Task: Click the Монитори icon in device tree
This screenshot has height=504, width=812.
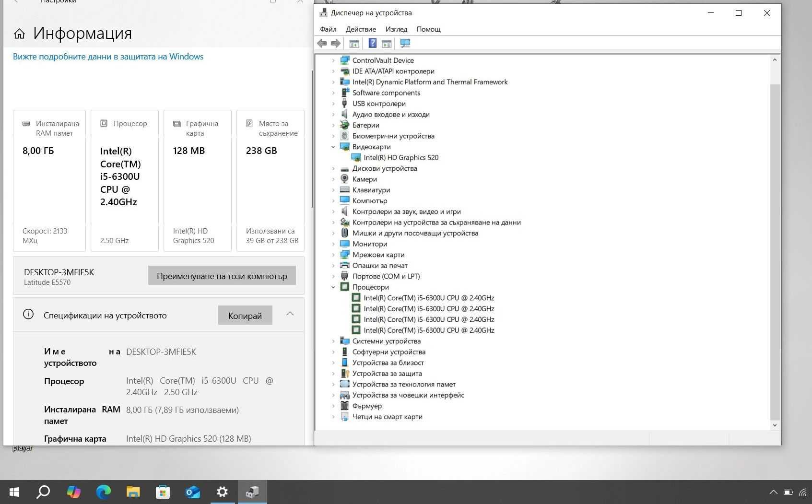Action: click(344, 244)
